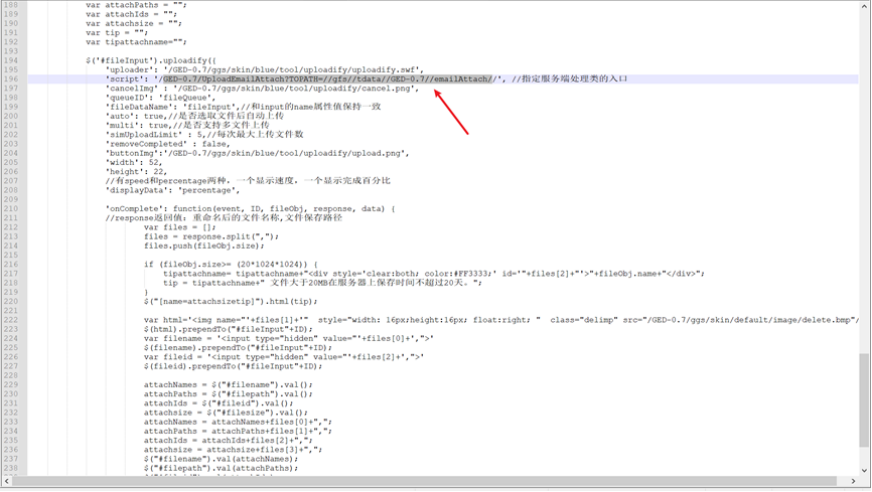Click the var files = [] line
Viewport: 872px width, 492px height.
coord(180,227)
